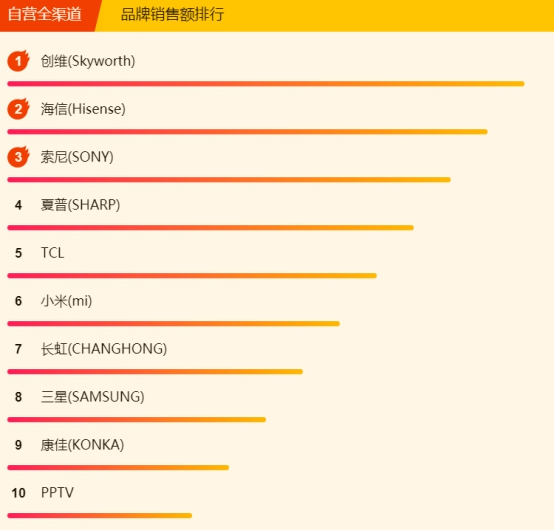Select the PPTV brand entry
The height and width of the screenshot is (530, 554).
(57, 493)
